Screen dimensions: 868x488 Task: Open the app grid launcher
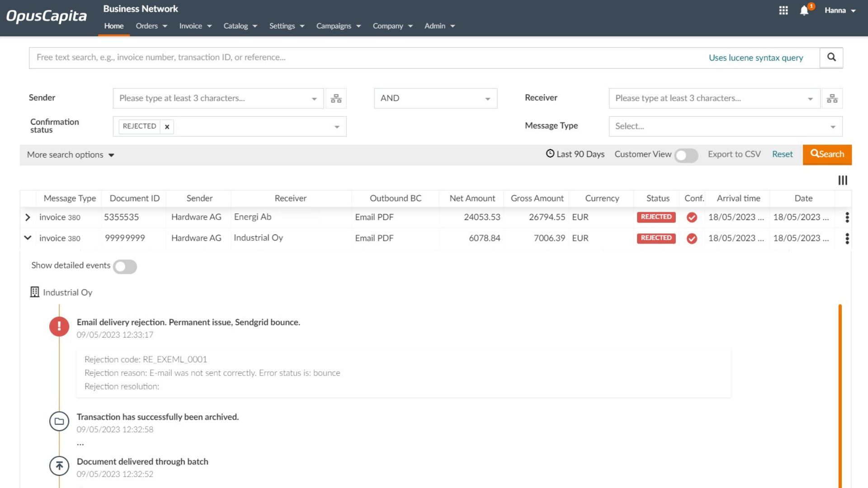coord(783,10)
